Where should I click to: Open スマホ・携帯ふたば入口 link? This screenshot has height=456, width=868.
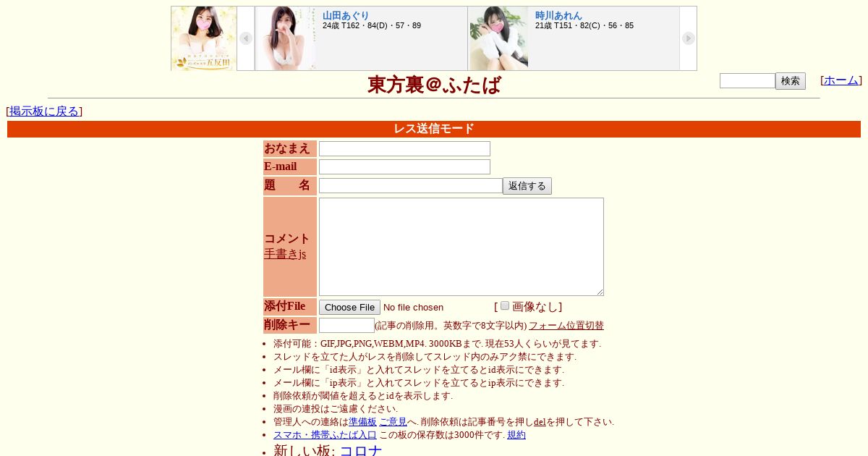(x=325, y=435)
